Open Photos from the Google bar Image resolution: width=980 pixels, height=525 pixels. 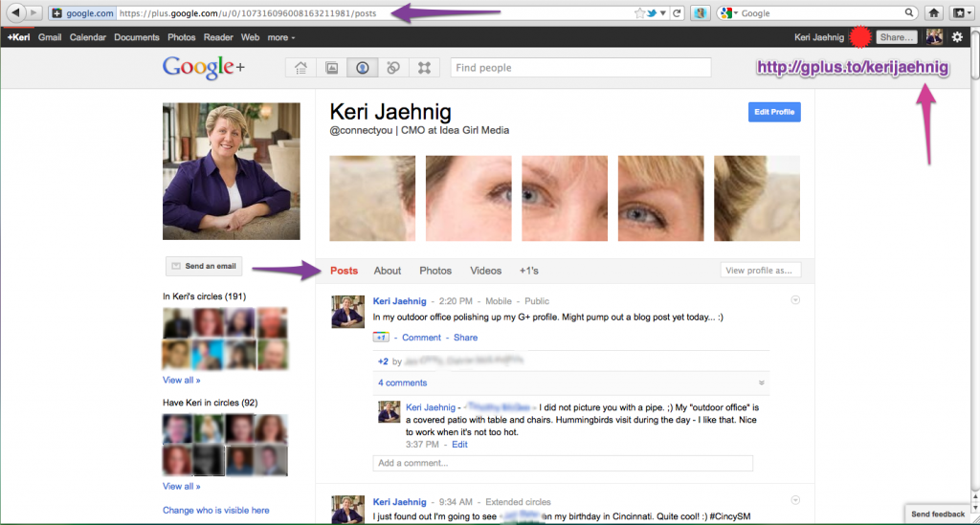pos(181,37)
